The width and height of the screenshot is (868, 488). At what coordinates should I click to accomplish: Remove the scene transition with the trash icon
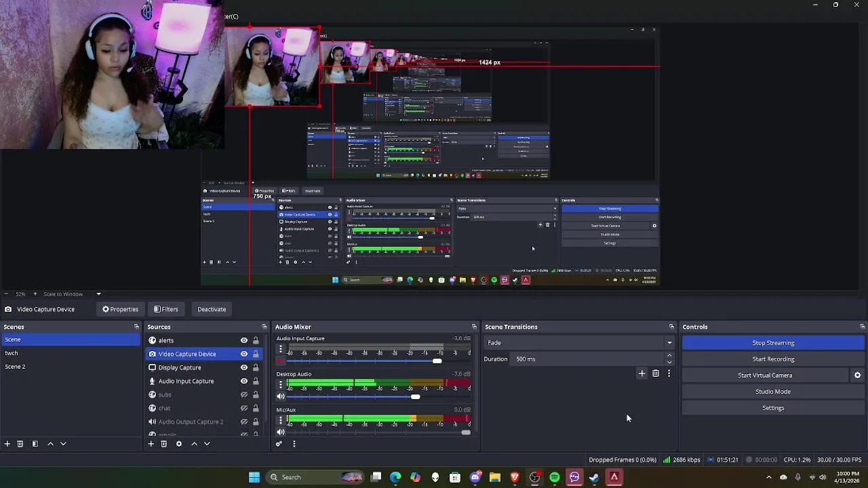(x=656, y=373)
